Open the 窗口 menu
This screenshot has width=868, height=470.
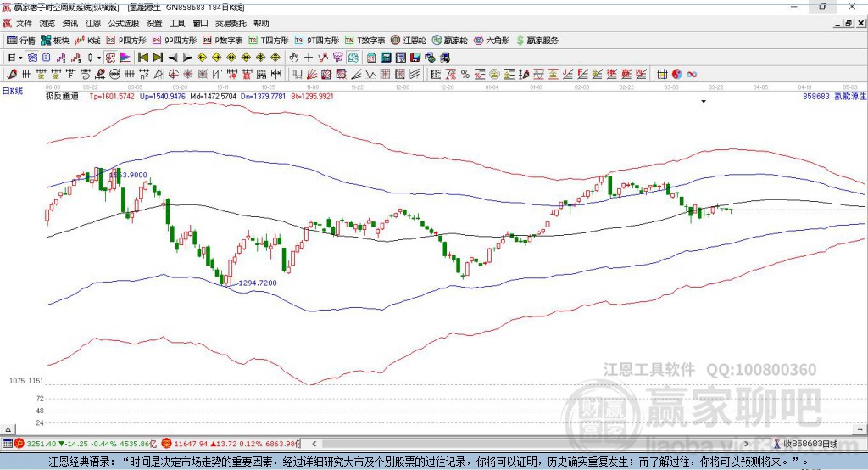click(x=200, y=23)
